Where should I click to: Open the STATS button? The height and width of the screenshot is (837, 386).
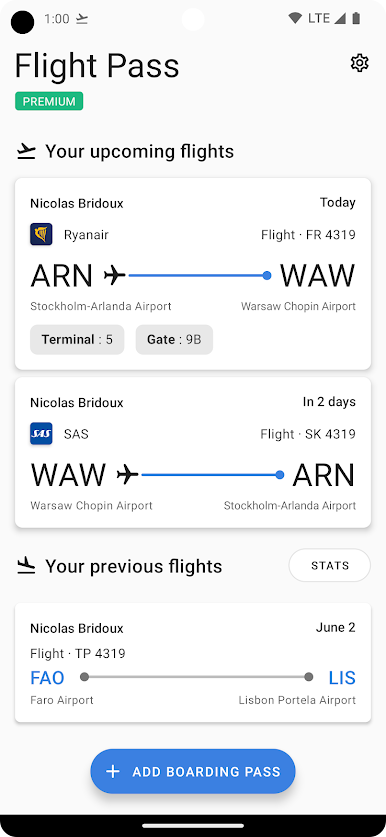[329, 565]
